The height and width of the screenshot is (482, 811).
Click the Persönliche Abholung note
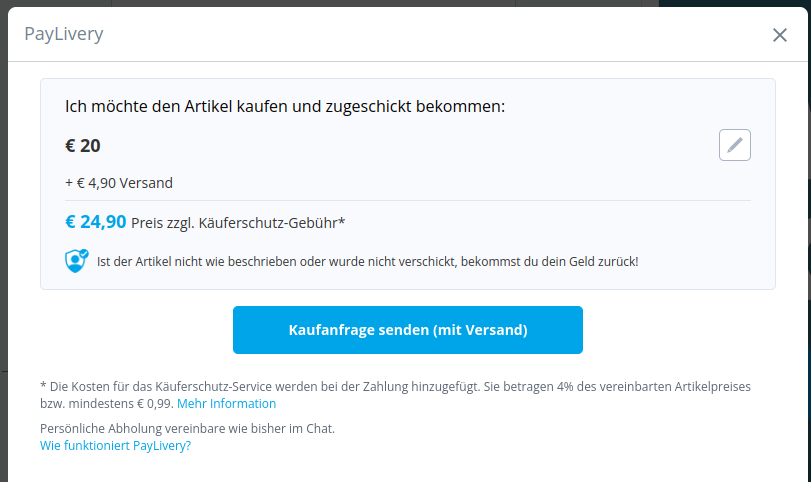click(x=187, y=428)
